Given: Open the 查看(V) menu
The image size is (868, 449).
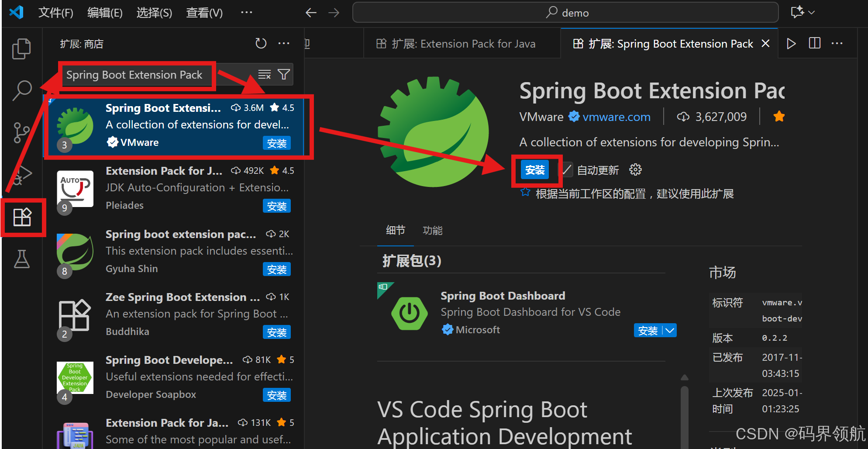Looking at the screenshot, I should [x=204, y=13].
